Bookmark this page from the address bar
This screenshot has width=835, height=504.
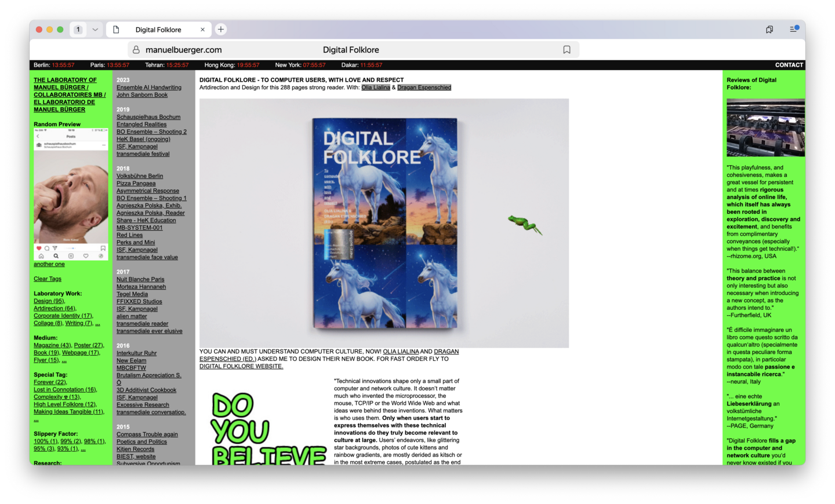pos(567,50)
